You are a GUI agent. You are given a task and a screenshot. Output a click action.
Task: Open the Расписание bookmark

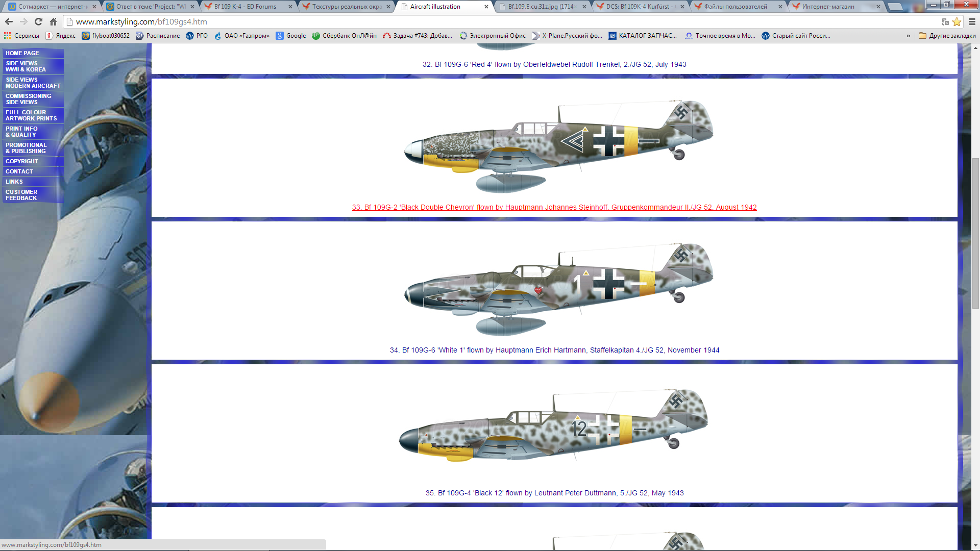(158, 36)
